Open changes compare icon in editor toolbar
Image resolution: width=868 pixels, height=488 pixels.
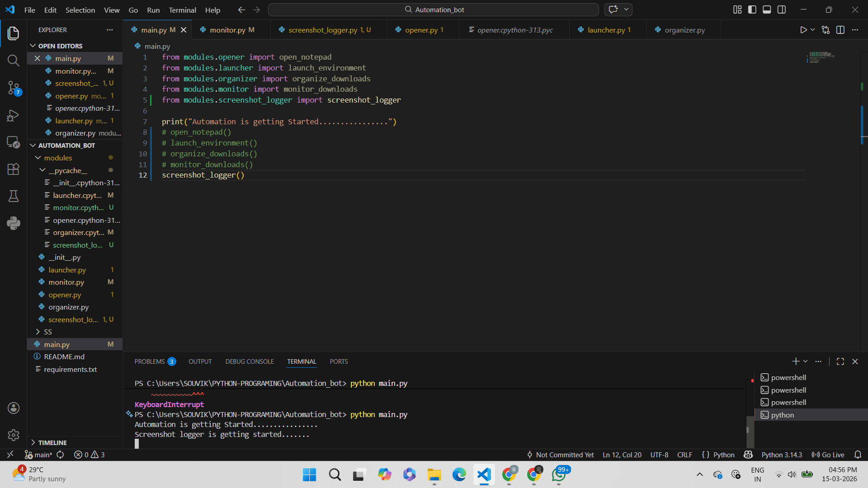pyautogui.click(x=826, y=30)
